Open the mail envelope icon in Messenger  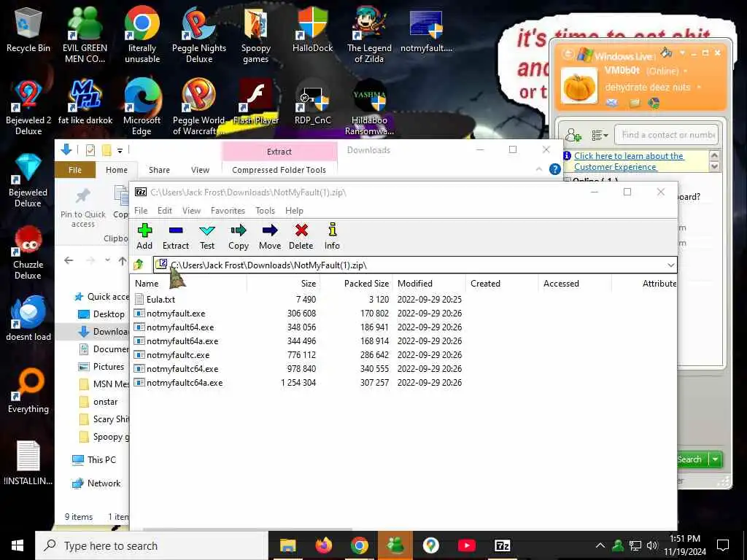pyautogui.click(x=612, y=104)
